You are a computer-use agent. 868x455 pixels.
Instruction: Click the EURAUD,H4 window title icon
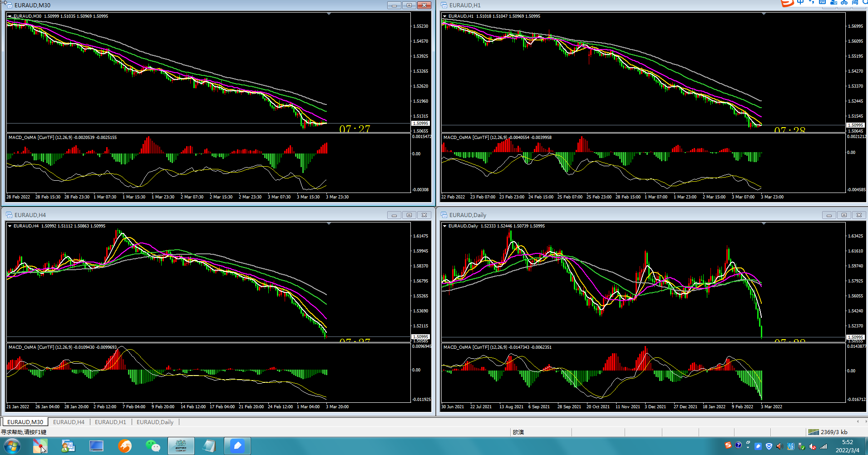9,215
